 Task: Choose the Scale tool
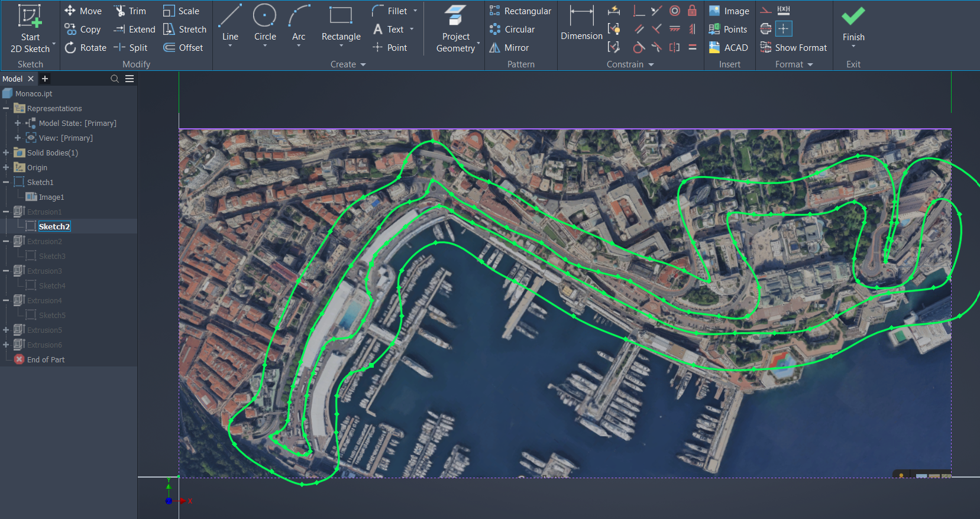[x=181, y=11]
